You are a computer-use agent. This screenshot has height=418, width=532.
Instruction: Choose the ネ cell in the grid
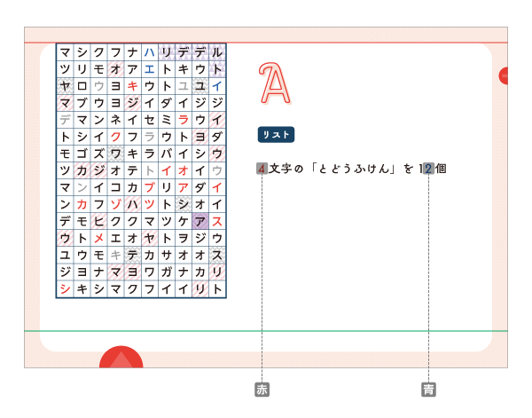(115, 120)
